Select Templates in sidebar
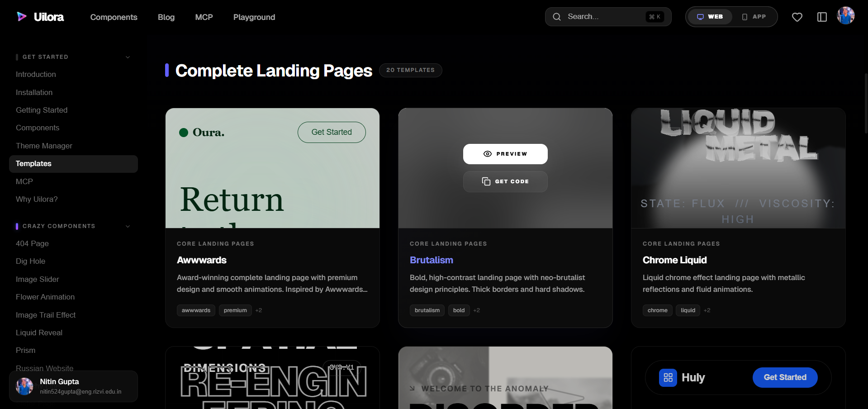This screenshot has width=868, height=409. pos(73,164)
